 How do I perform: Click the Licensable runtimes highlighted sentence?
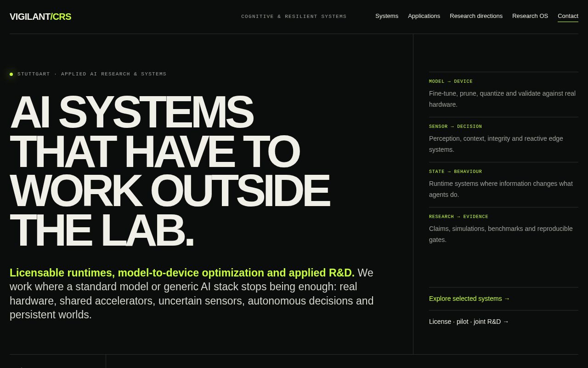coord(182,273)
